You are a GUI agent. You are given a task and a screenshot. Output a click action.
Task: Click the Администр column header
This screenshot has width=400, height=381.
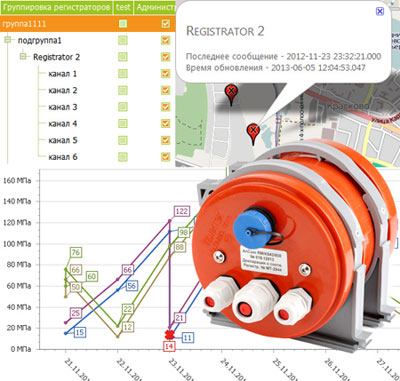point(155,7)
